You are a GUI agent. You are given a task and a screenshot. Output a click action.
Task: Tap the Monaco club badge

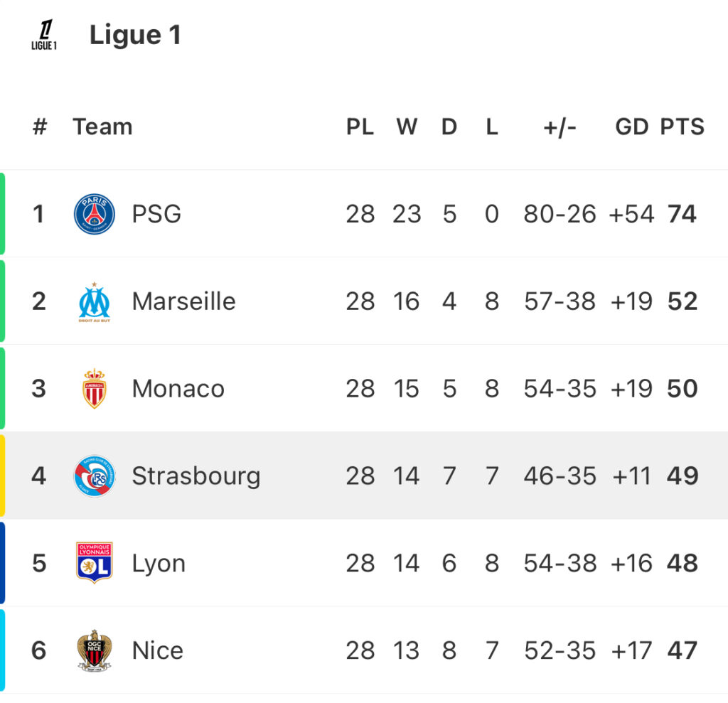point(95,389)
